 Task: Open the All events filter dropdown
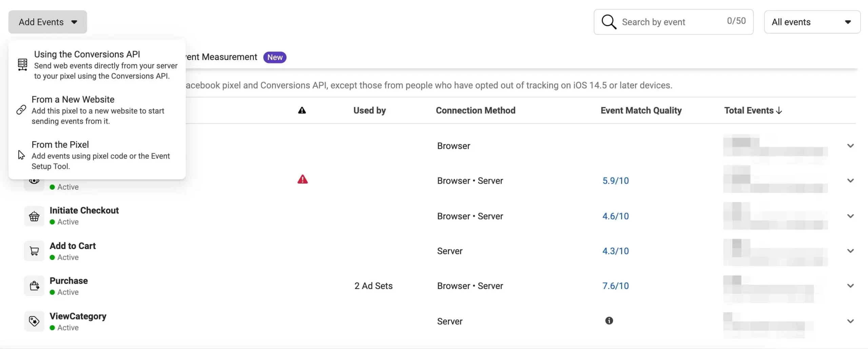(812, 22)
